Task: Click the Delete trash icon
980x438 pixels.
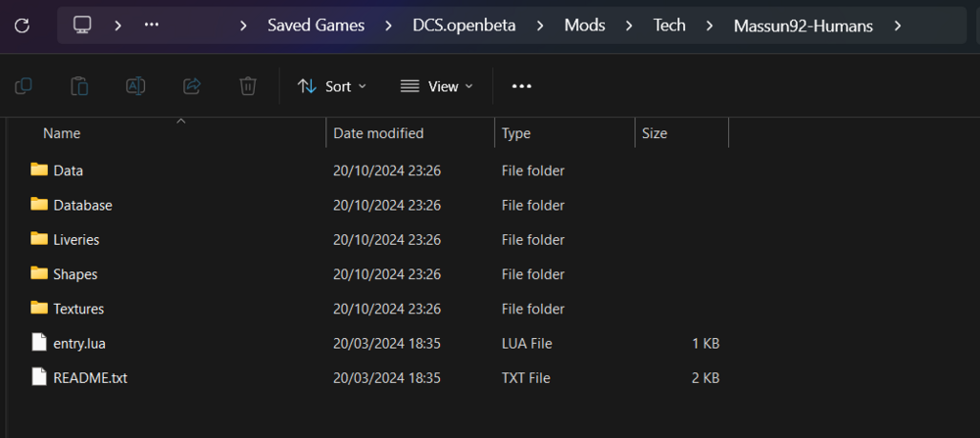Action: point(248,86)
